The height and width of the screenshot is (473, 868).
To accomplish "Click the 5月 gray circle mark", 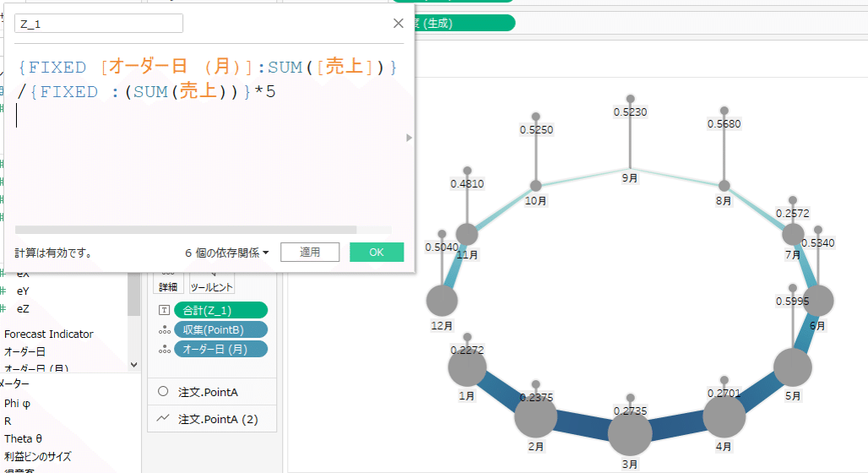I will tap(793, 367).
